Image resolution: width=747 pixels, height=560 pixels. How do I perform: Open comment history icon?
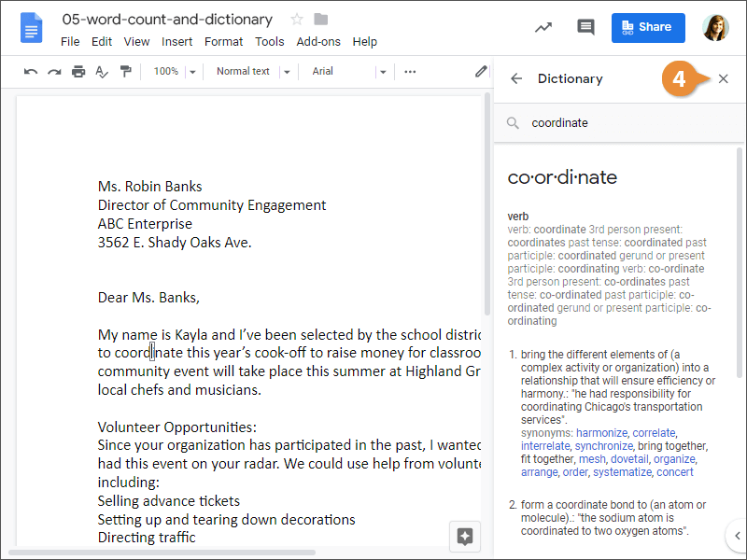pos(585,27)
